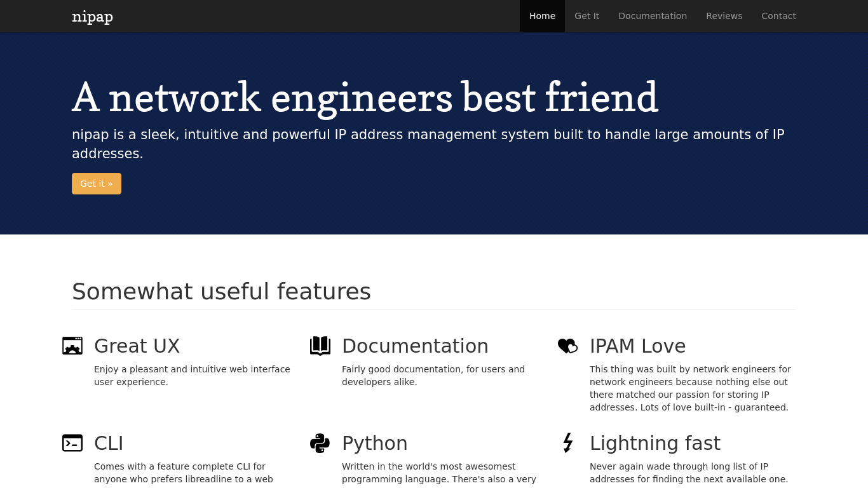Click the Documentation feature heading

pyautogui.click(x=415, y=346)
